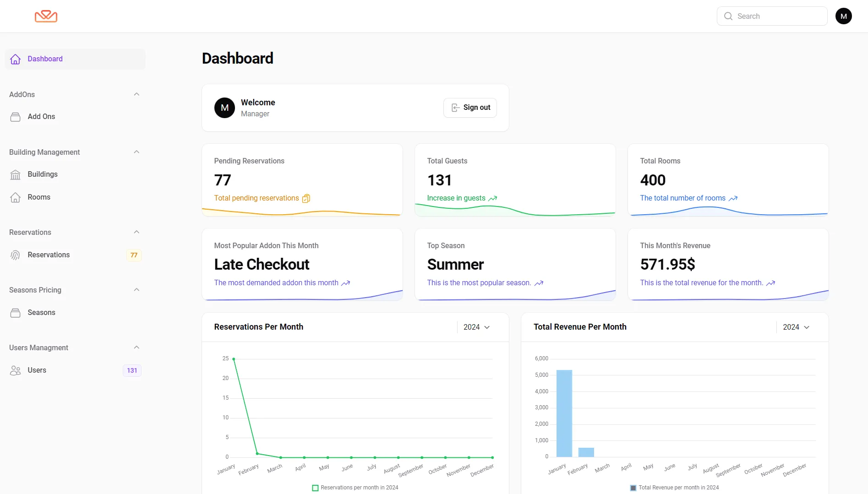868x494 pixels.
Task: Collapse the AddOns sidebar section
Action: point(136,94)
